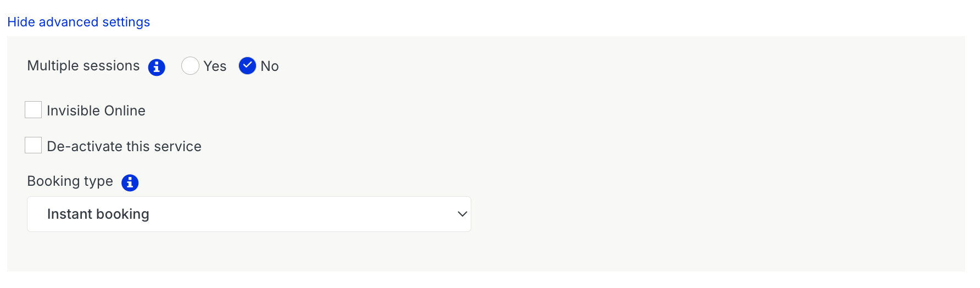Click the checkmark inside the No option
Viewport: 980px width, 288px height.
coord(247,65)
